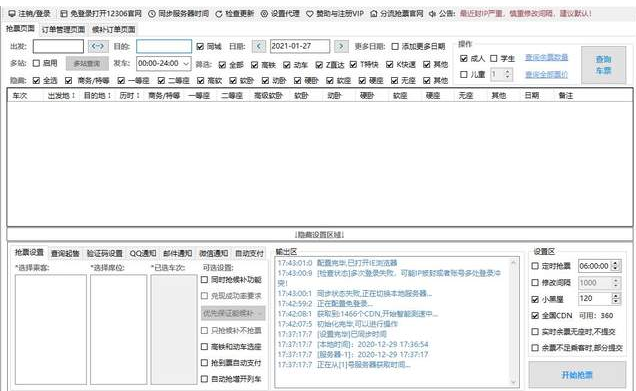This screenshot has width=636, height=391.
Task: Enable the 同时抢候补功能 checkbox
Action: click(x=204, y=279)
